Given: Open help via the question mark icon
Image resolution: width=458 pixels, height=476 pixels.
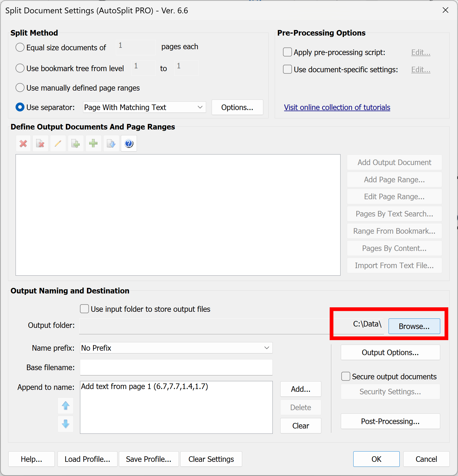Looking at the screenshot, I should click(129, 143).
